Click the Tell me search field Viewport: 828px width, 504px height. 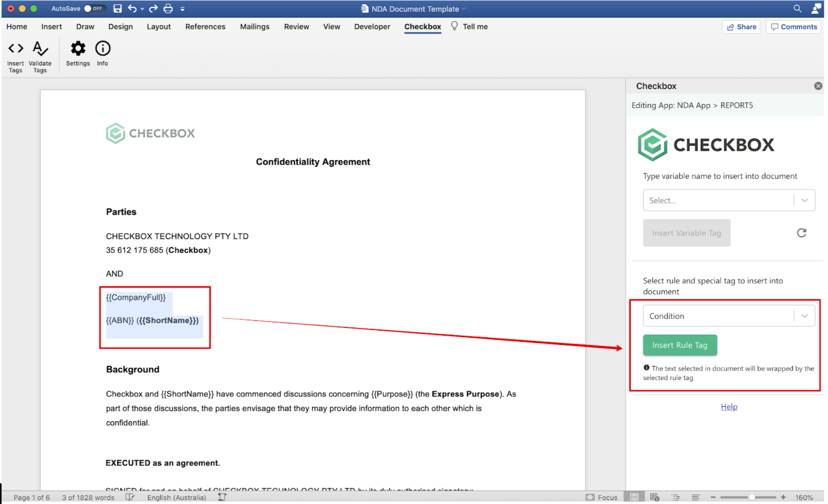click(475, 27)
